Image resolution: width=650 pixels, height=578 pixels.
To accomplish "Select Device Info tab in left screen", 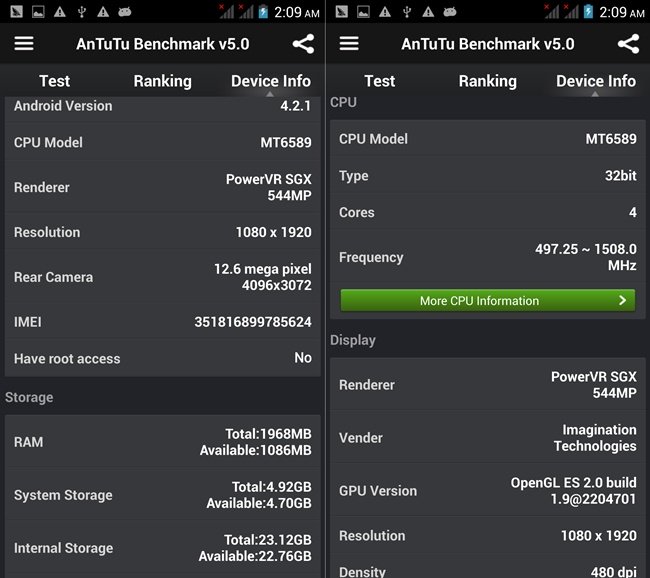I will (x=271, y=81).
